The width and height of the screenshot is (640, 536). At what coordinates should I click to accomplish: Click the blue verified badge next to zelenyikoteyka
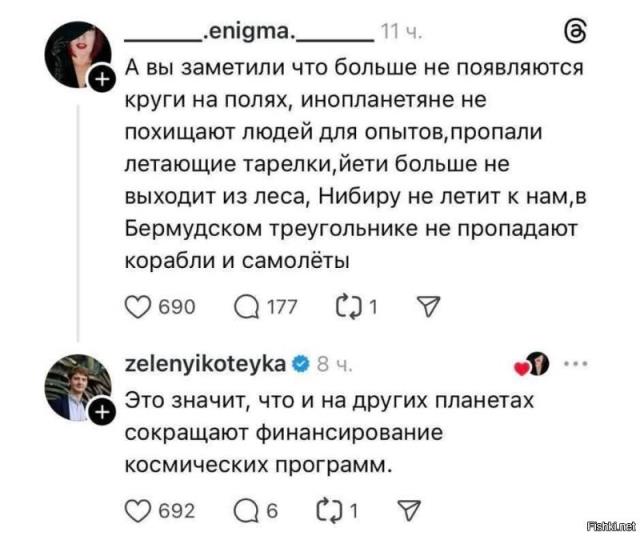click(299, 364)
